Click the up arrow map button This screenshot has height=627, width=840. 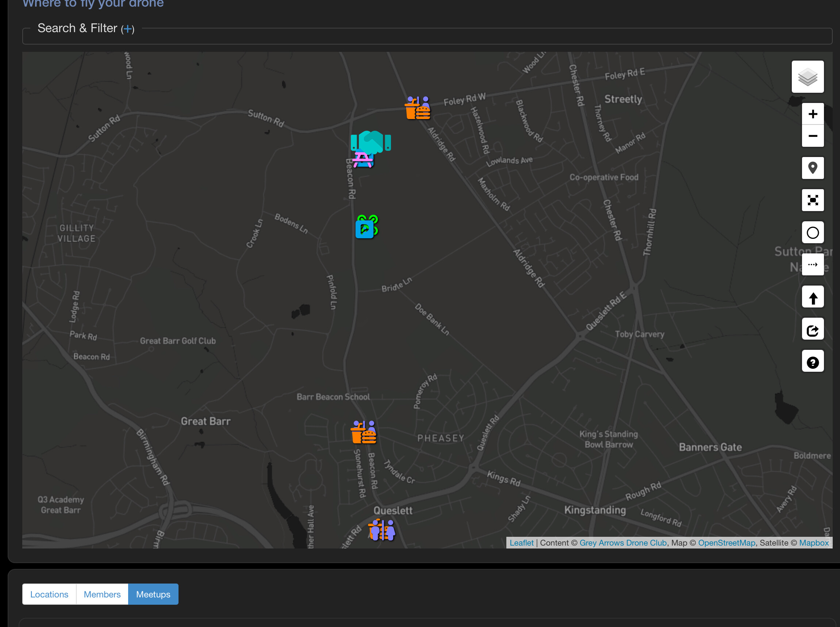click(812, 297)
